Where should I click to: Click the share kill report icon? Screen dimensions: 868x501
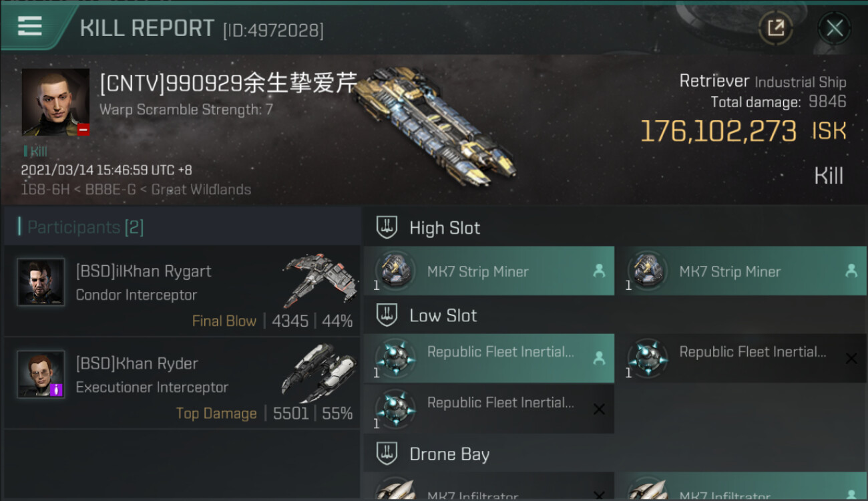pos(775,28)
